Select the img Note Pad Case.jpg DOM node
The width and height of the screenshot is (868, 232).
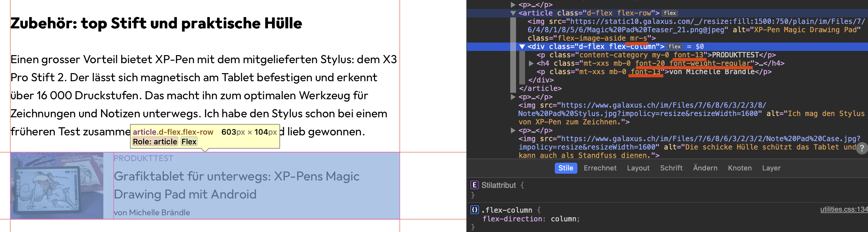pyautogui.click(x=690, y=147)
